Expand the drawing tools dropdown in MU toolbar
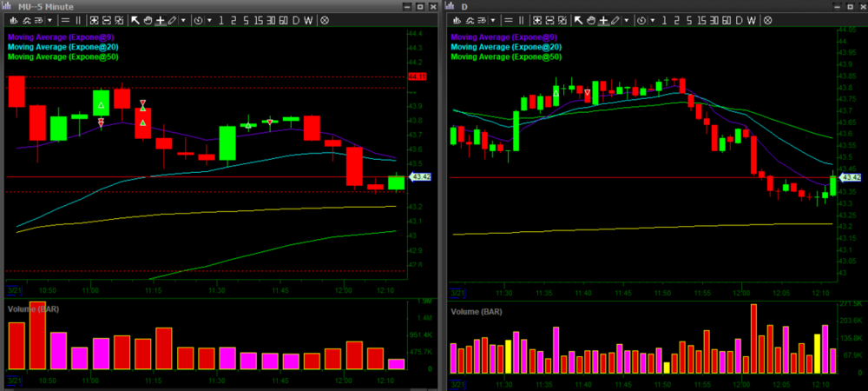 coord(183,20)
